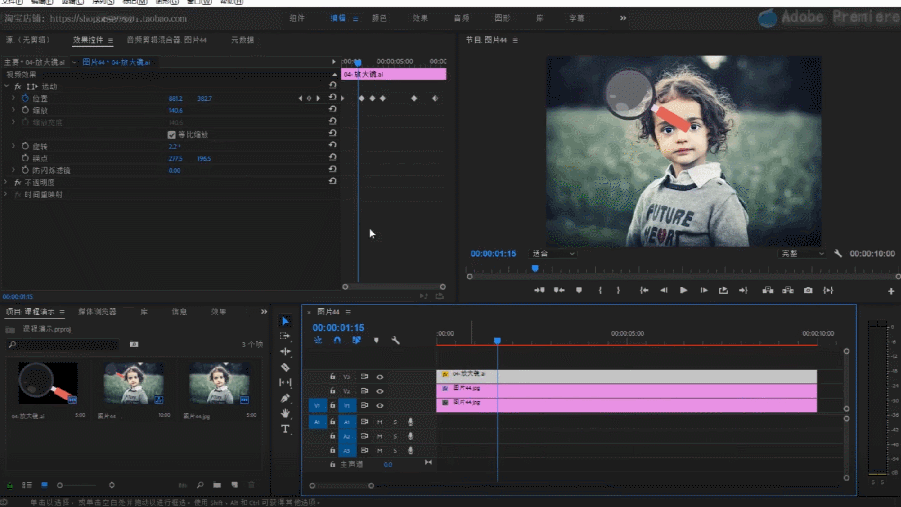Select the Slip tool
901x507 pixels.
coord(285,382)
